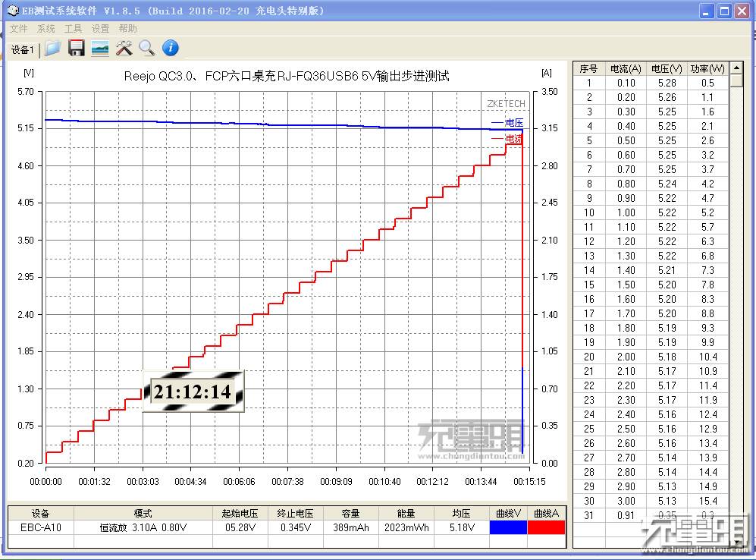
Task: Click the EBC-A10 device cell
Action: [40, 527]
